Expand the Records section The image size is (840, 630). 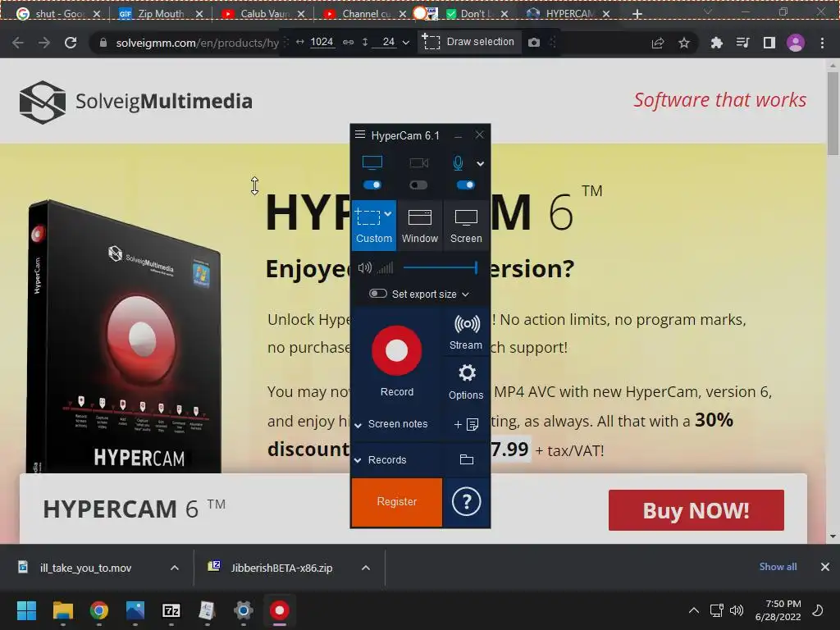pos(358,460)
